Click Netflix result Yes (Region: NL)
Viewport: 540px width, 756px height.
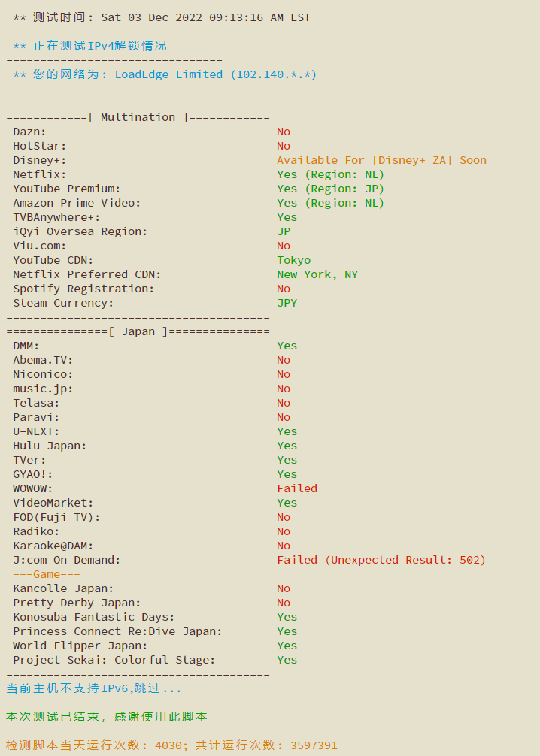(x=331, y=174)
